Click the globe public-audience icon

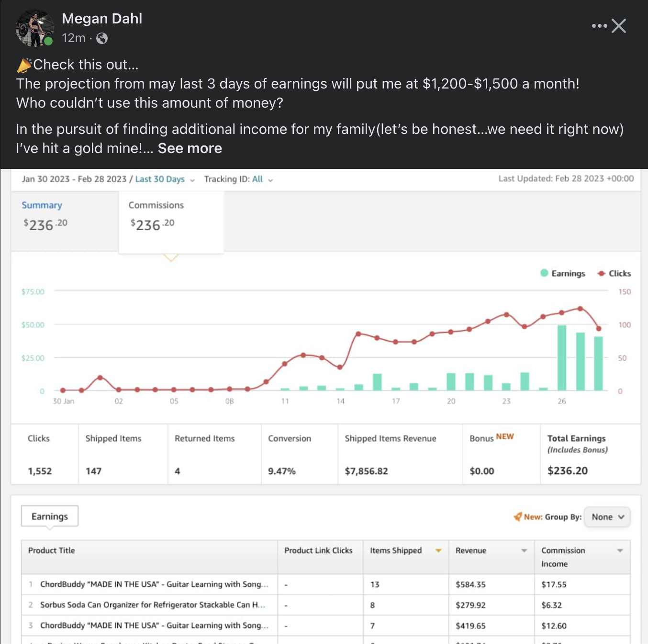(x=102, y=38)
